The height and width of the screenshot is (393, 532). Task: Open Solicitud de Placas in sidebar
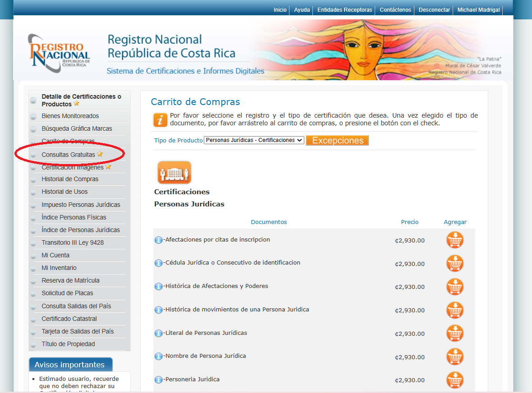(67, 293)
